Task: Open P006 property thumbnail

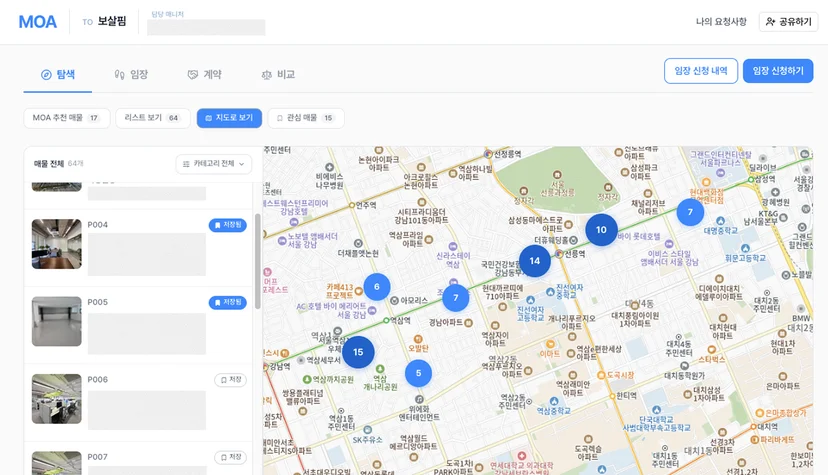Action: [x=57, y=399]
